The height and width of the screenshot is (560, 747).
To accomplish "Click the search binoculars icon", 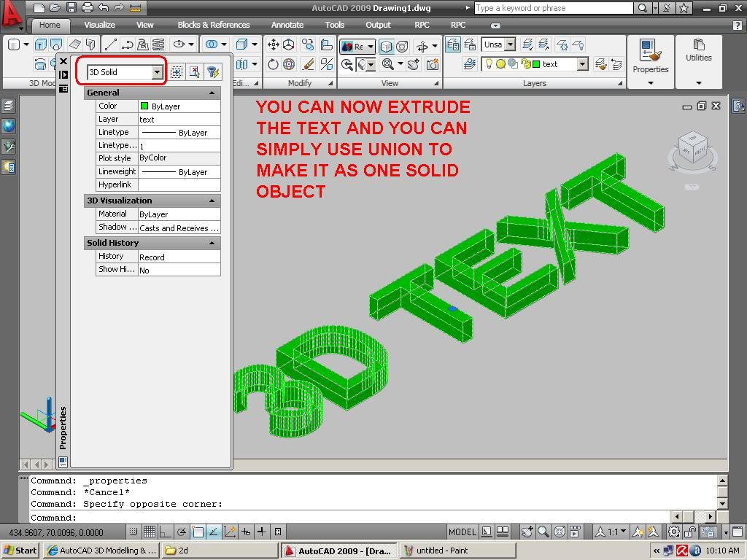I will click(642, 8).
